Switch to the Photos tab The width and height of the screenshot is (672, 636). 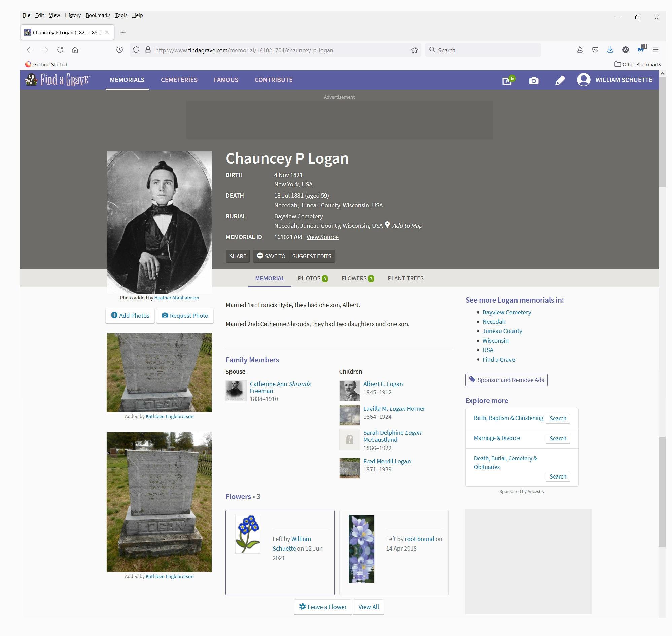[312, 278]
